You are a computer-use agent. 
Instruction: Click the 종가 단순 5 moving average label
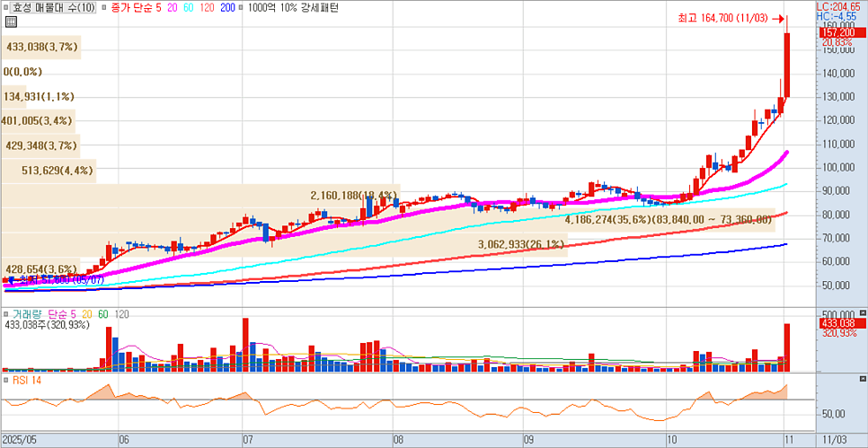[135, 8]
